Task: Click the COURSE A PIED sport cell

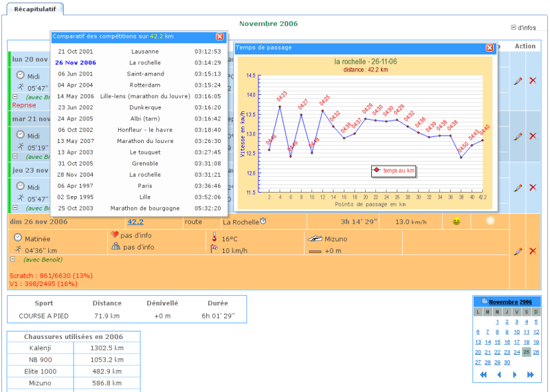Action: tap(44, 316)
